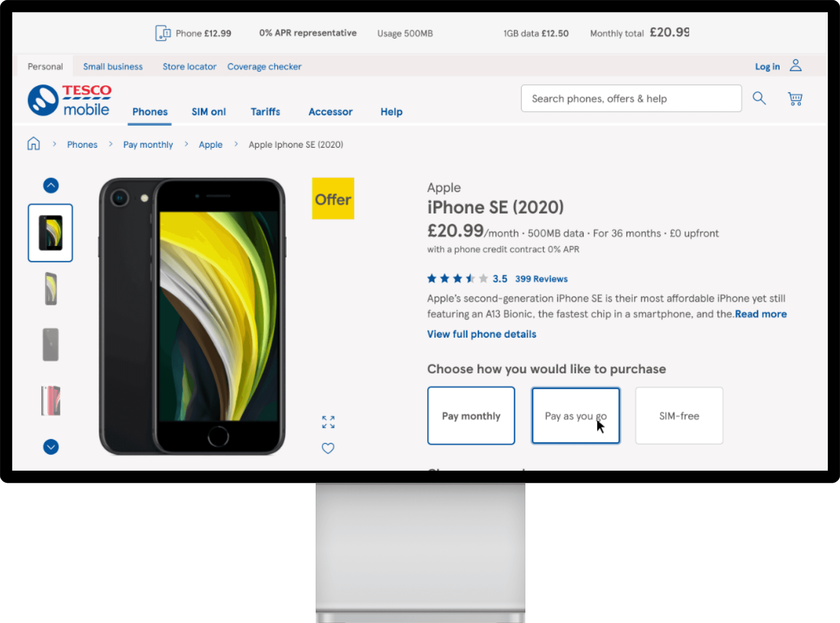Switch to the Small business tab

[x=113, y=67]
